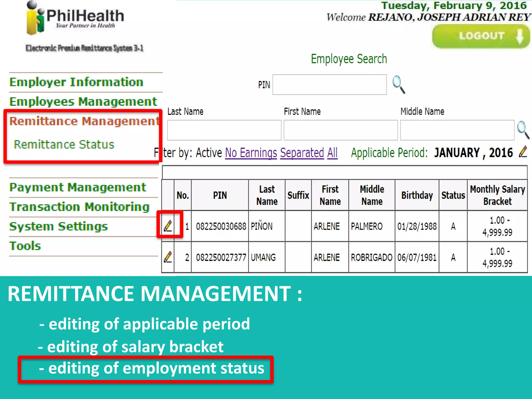Select Remittance Status submenu item
The width and height of the screenshot is (532, 399).
point(64,144)
